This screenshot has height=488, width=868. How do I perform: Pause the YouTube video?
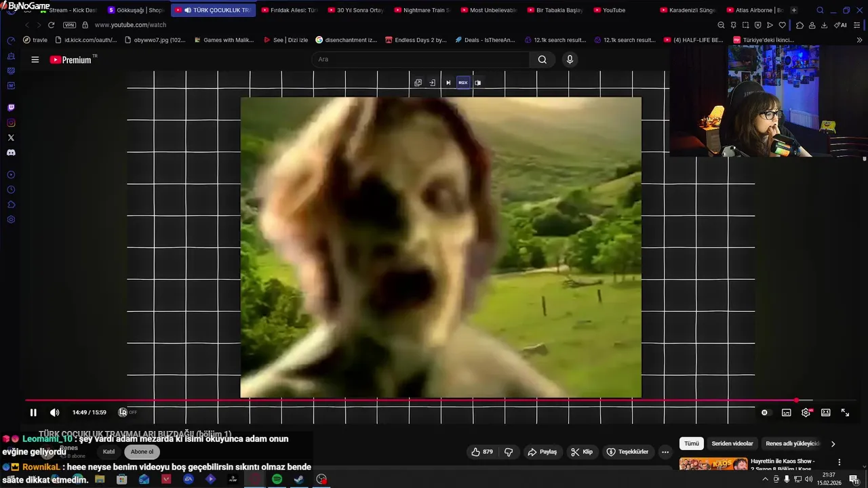click(33, 412)
